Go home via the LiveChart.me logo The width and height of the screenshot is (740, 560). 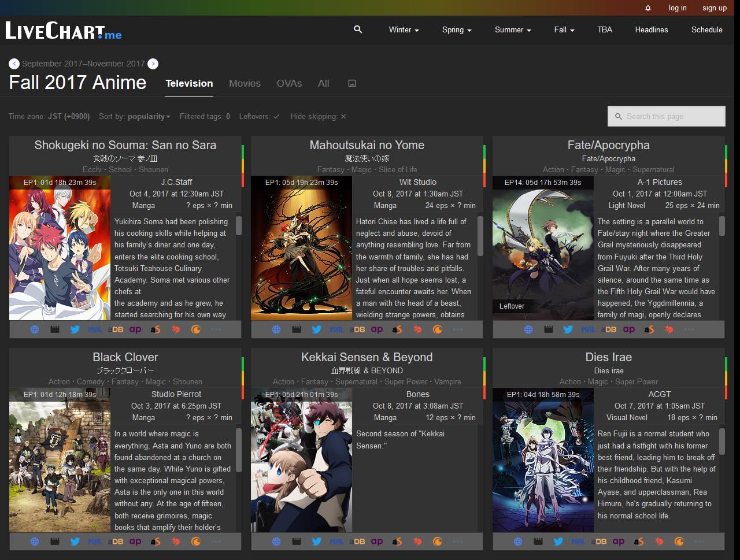click(x=64, y=30)
